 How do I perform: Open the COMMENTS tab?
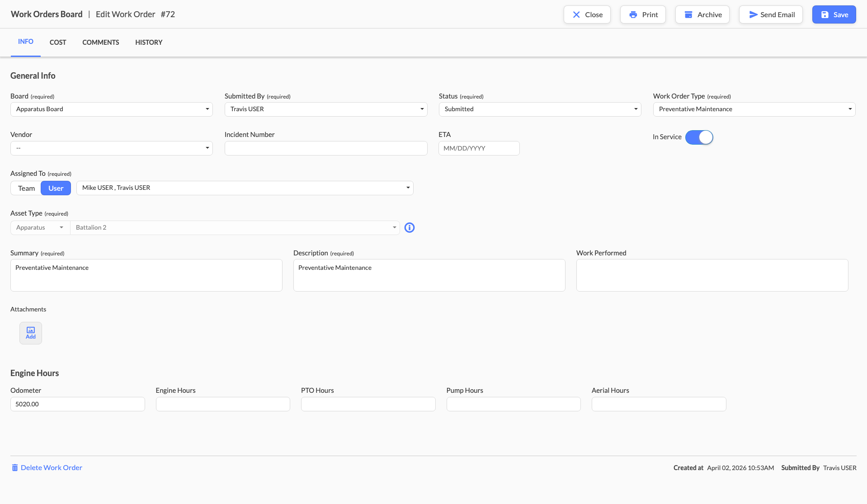pos(101,42)
